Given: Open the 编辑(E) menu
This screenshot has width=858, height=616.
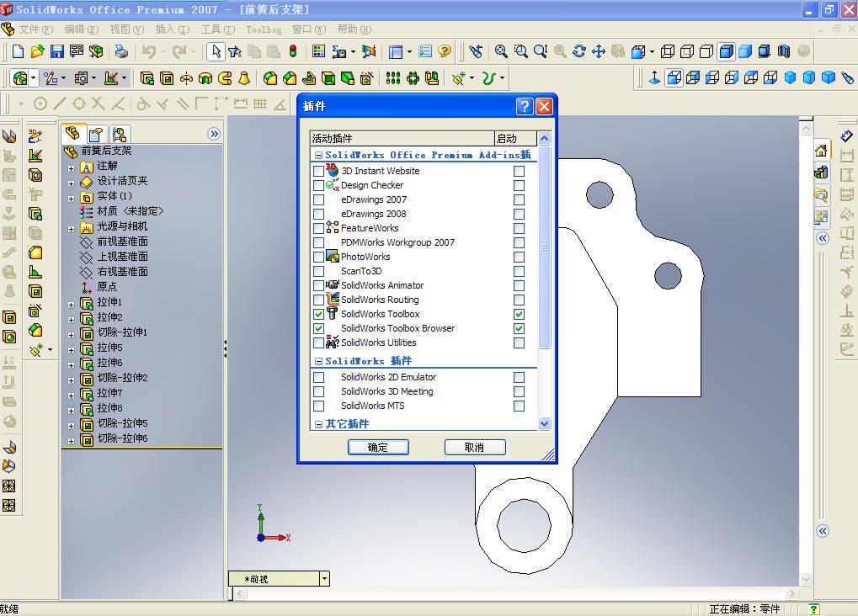Looking at the screenshot, I should point(82,29).
